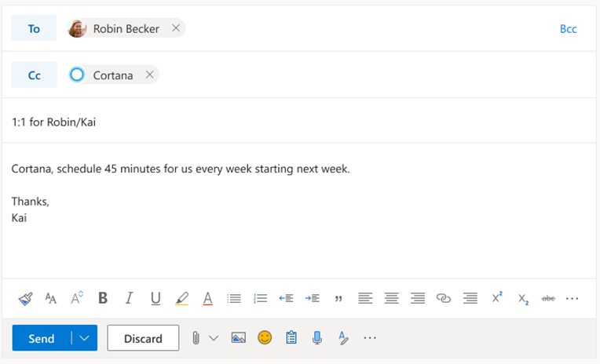Click the Format painter brush icon
This screenshot has width=600, height=364.
point(25,299)
